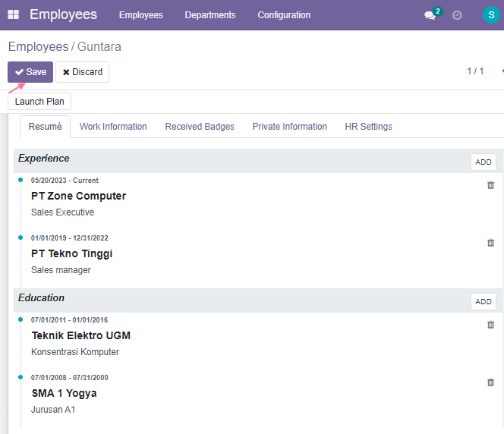Click the Employees app title
504x434 pixels.
63,14
